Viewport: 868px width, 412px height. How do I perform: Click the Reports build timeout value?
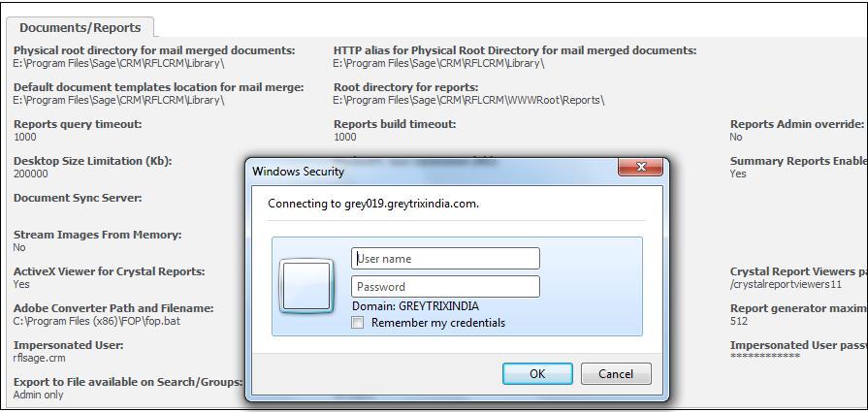coord(345,137)
